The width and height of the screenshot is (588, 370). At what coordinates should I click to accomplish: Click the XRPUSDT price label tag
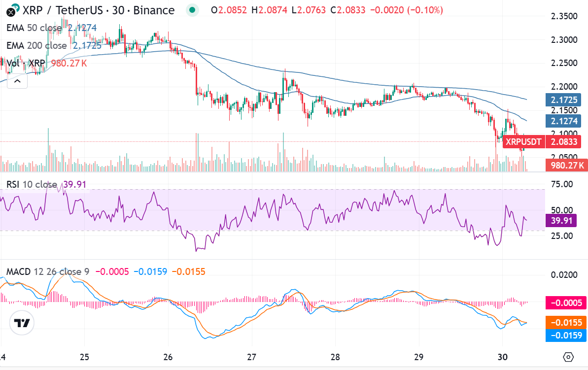tap(523, 142)
